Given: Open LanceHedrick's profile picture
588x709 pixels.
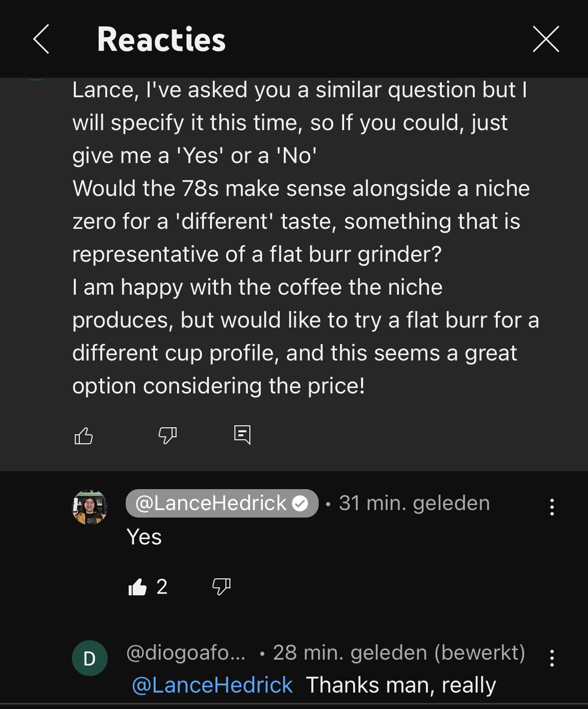Looking at the screenshot, I should point(90,507).
